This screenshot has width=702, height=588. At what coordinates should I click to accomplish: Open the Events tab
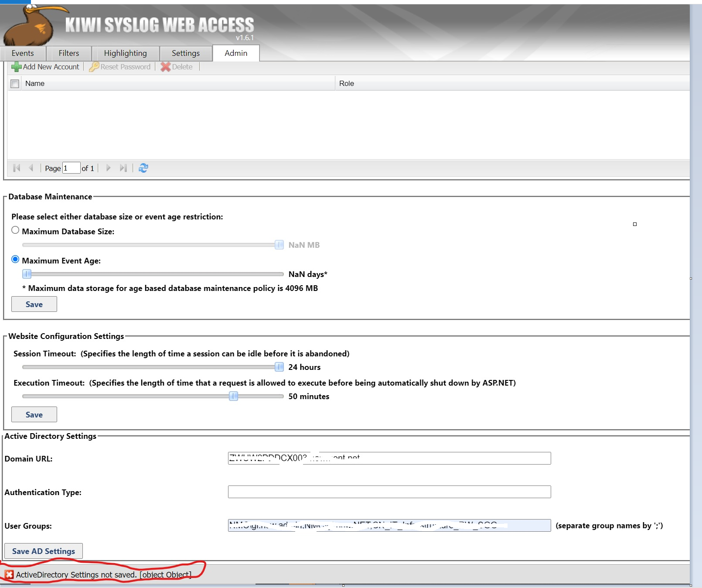pyautogui.click(x=23, y=53)
